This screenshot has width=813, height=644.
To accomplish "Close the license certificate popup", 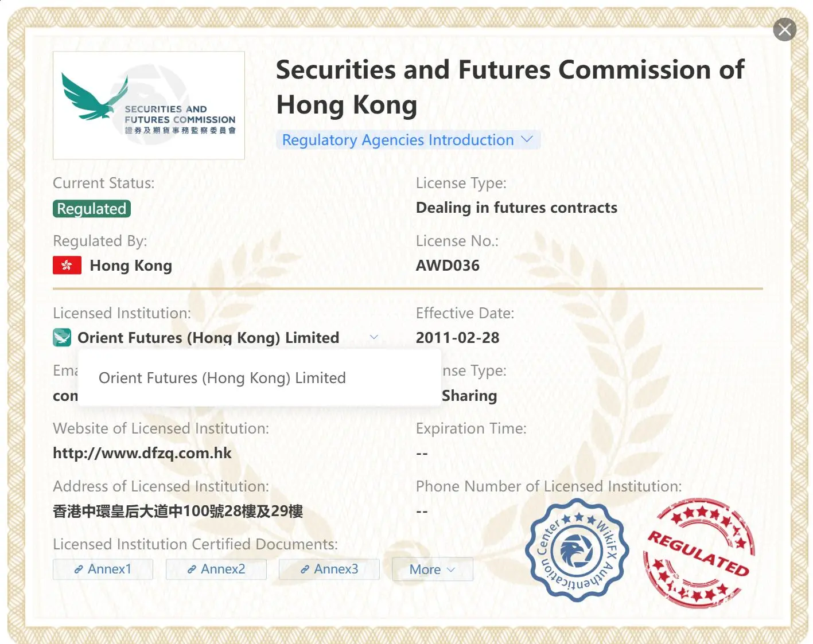I will point(784,29).
